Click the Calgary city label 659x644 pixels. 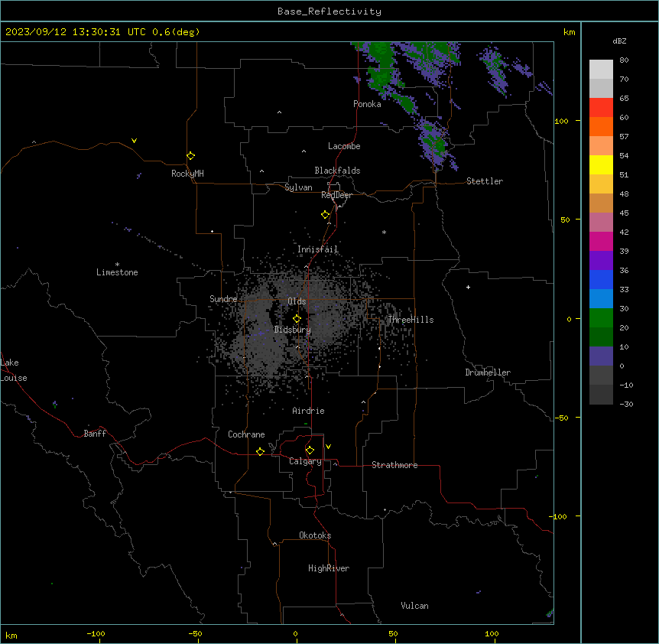click(305, 461)
